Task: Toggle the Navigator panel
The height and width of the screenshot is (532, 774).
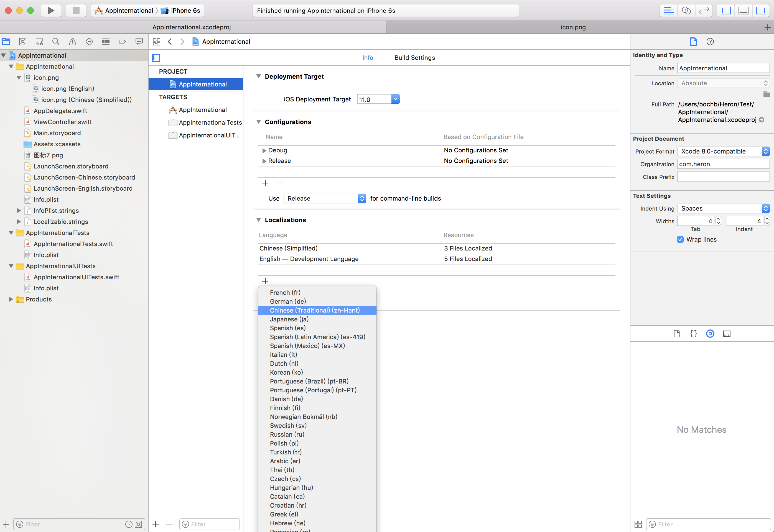Action: point(725,10)
